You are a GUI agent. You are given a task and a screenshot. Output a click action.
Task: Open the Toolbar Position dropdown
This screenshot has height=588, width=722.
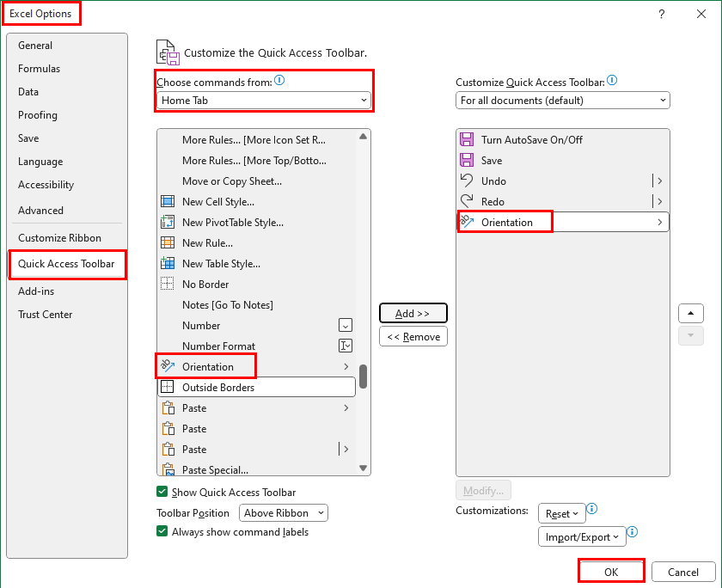284,513
